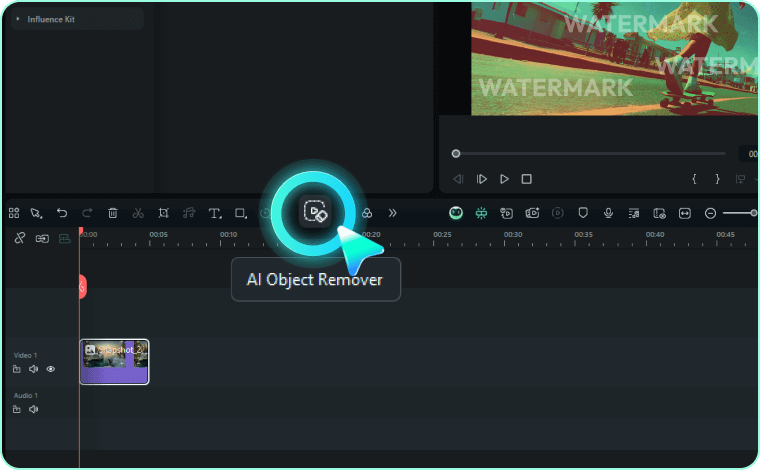Screen dimensions: 760x470
Task: Expand more toolbar tools with double chevron
Action: click(392, 213)
